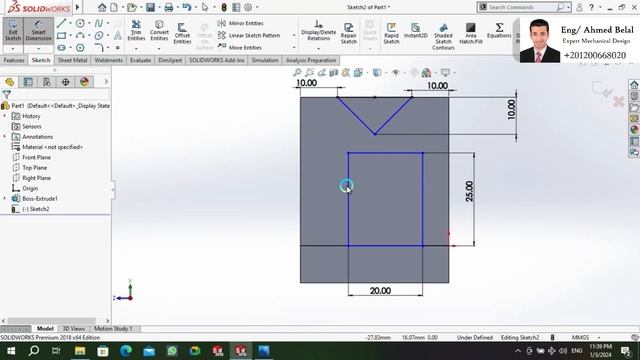Image resolution: width=640 pixels, height=360 pixels.
Task: Open Display/Delete Relations
Action: tap(318, 31)
